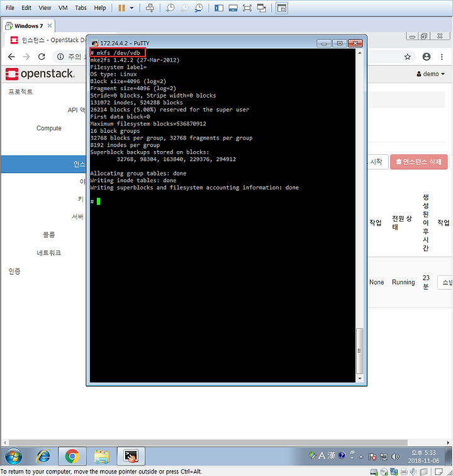Select the OpenStack Dashboard browser tab
453x476 pixels.
[x=48, y=40]
